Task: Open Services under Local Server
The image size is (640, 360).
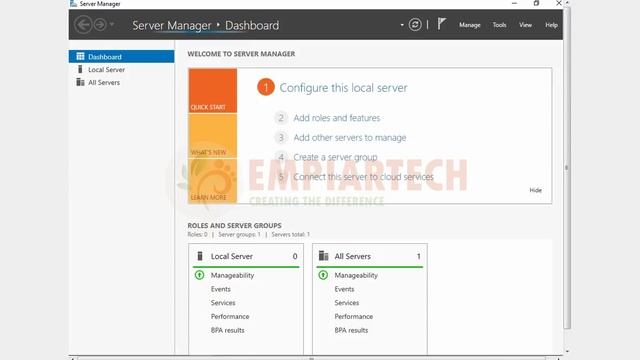Action: pyautogui.click(x=223, y=303)
